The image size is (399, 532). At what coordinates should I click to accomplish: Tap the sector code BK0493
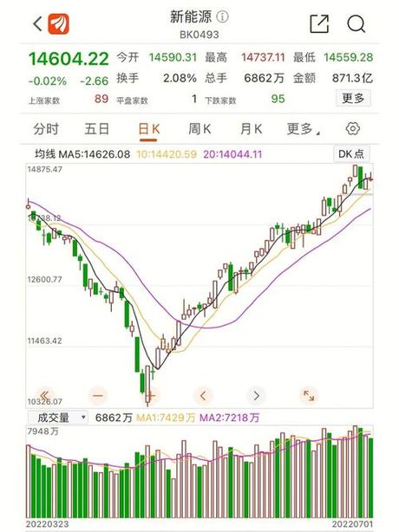click(x=199, y=35)
